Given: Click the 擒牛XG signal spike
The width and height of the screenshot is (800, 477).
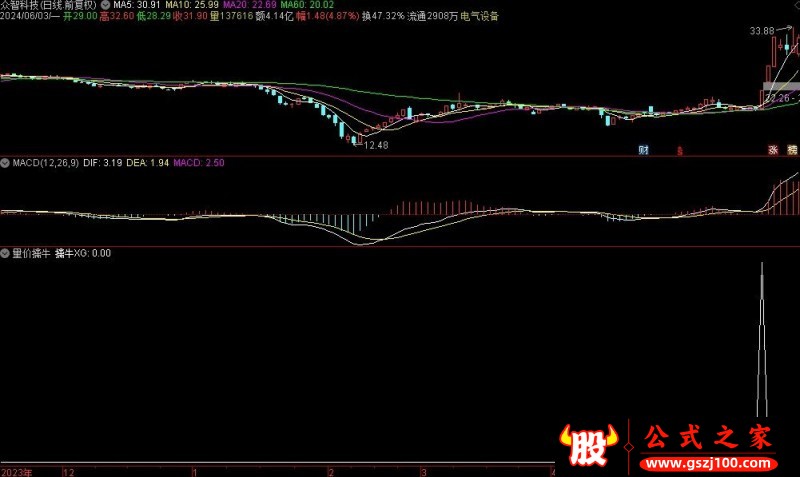Looking at the screenshot, I should 762,340.
